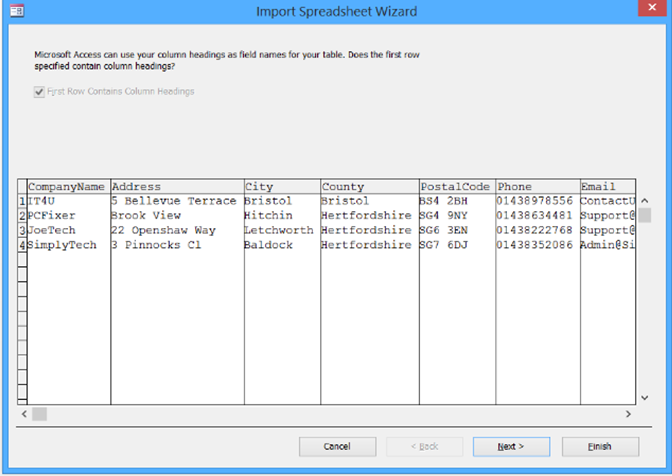This screenshot has height=476, width=672.
Task: Select the Phone column header
Action: coord(538,186)
